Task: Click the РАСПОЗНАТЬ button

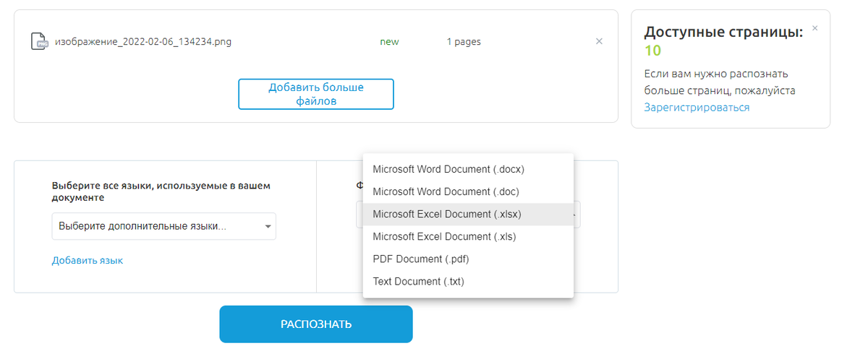Action: click(x=316, y=324)
